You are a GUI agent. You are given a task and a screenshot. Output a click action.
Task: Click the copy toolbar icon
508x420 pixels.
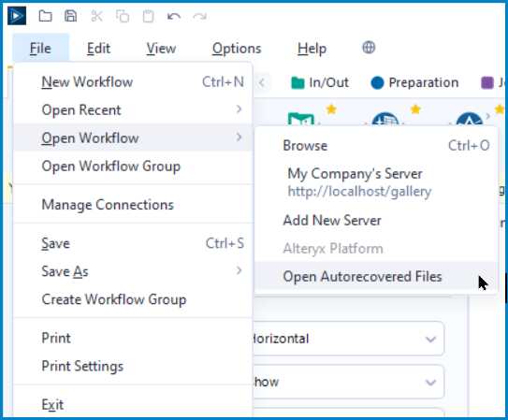tap(123, 16)
